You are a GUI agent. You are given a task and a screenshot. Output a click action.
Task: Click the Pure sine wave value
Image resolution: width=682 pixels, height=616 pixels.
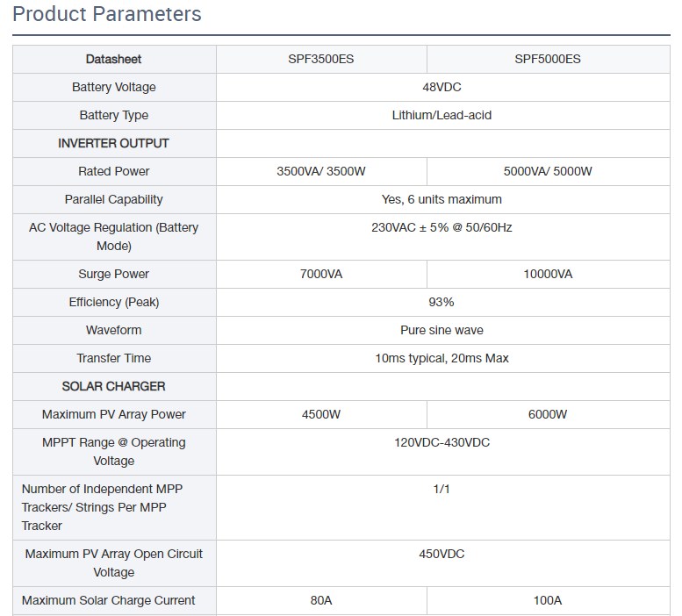click(x=442, y=330)
